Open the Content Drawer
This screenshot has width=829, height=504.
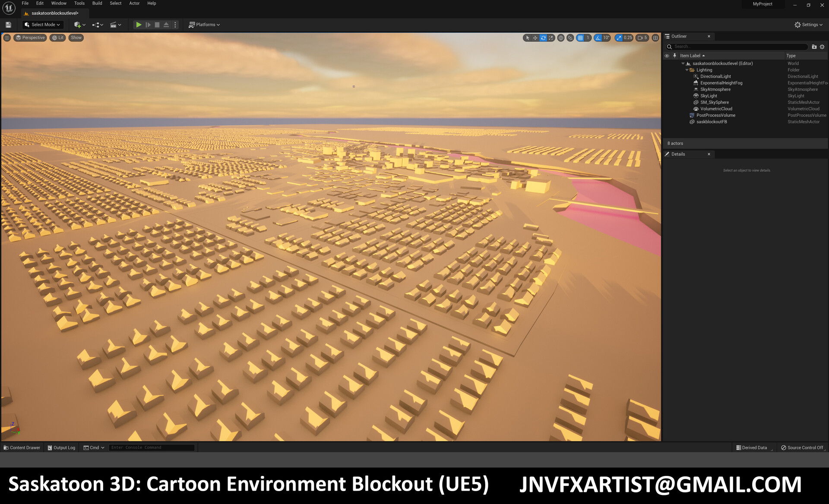[x=21, y=447]
